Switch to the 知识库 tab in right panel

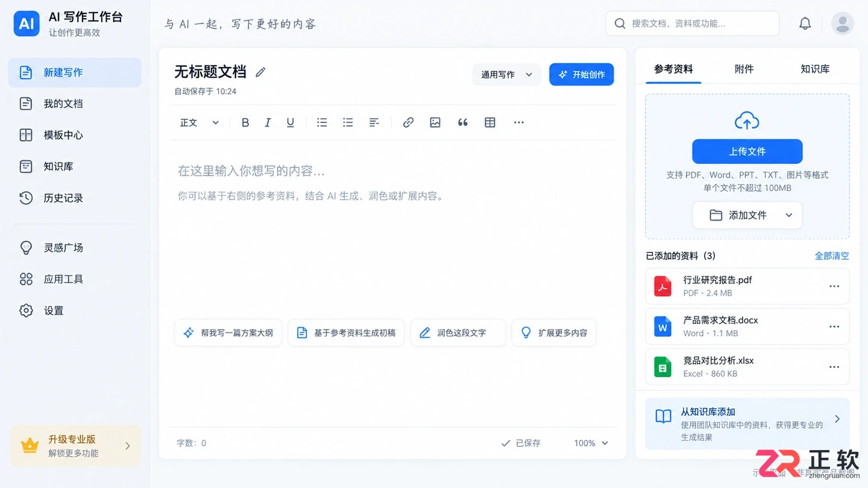point(815,69)
